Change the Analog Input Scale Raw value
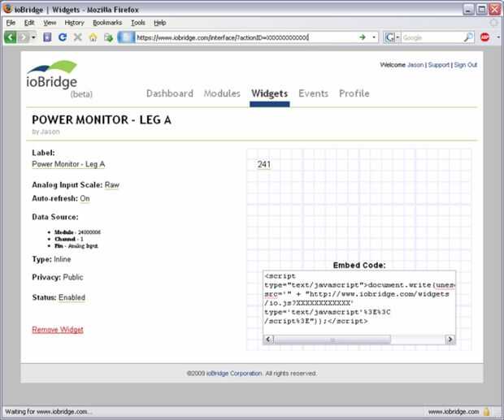504x420 pixels. point(112,185)
